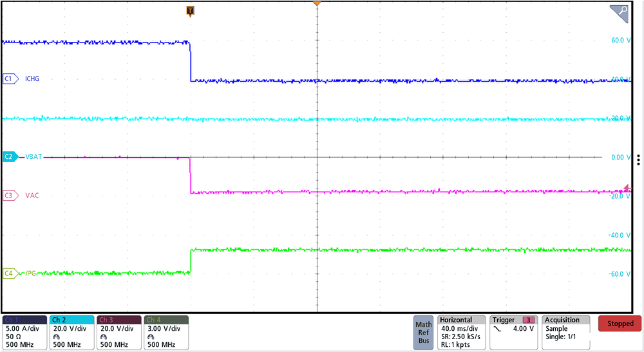Open the Ch 3 settings badge

tap(119, 332)
